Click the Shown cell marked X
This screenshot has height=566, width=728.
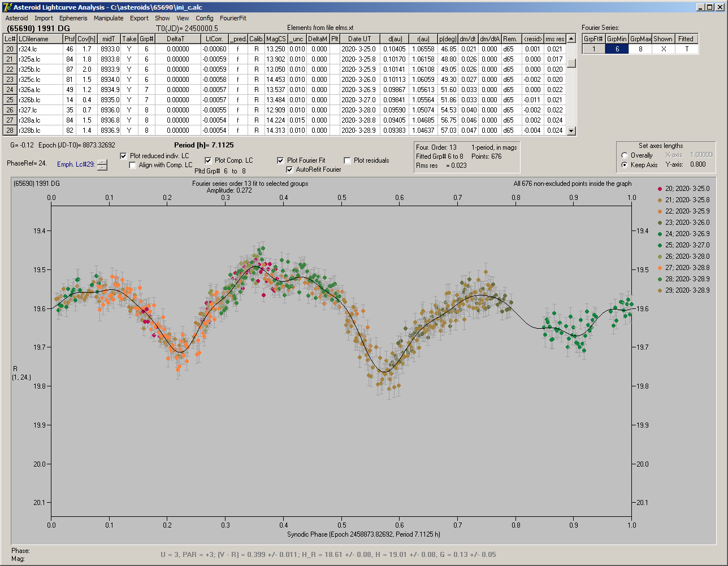pyautogui.click(x=663, y=49)
